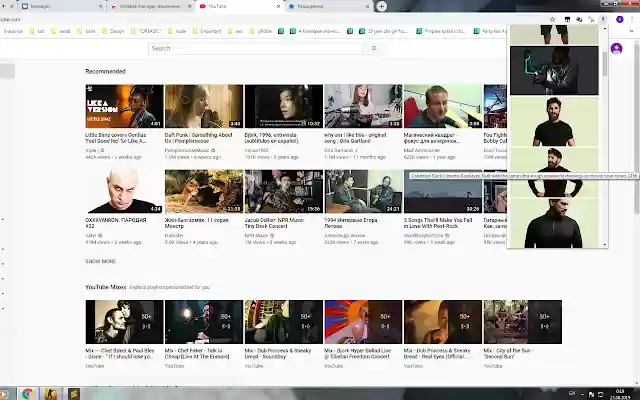Select the bearded man black t-shirt image

point(554,121)
